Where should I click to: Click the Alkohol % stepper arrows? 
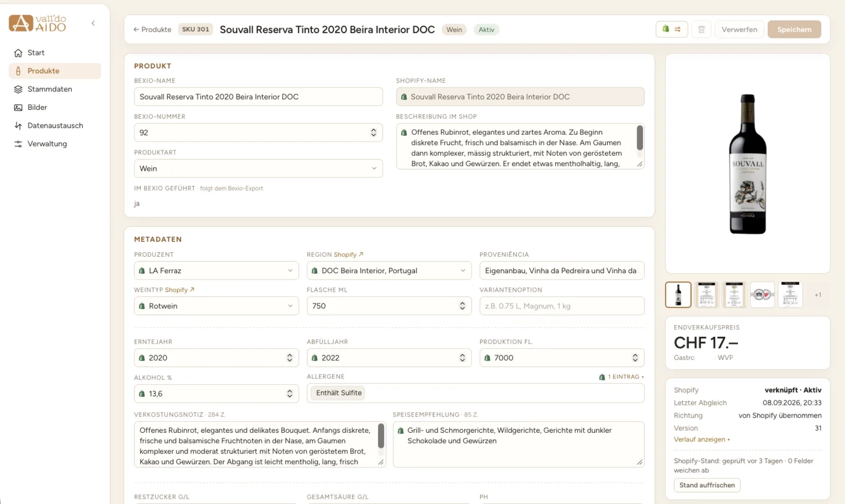pos(289,394)
